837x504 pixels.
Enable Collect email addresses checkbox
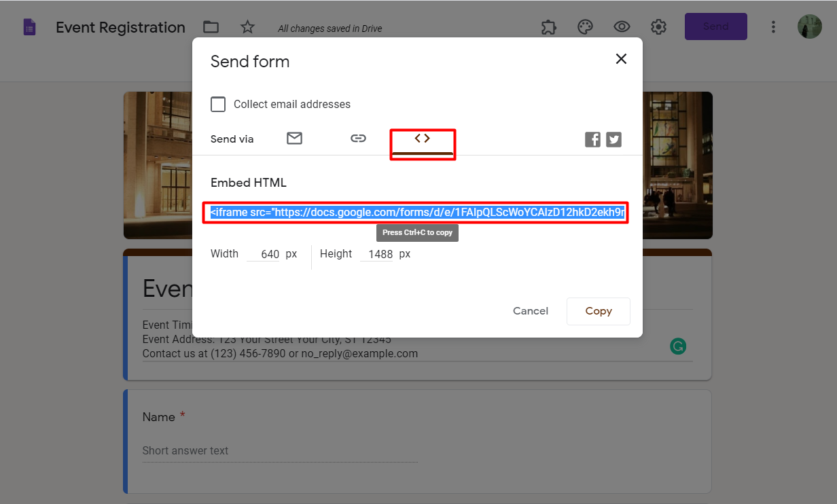click(x=218, y=105)
